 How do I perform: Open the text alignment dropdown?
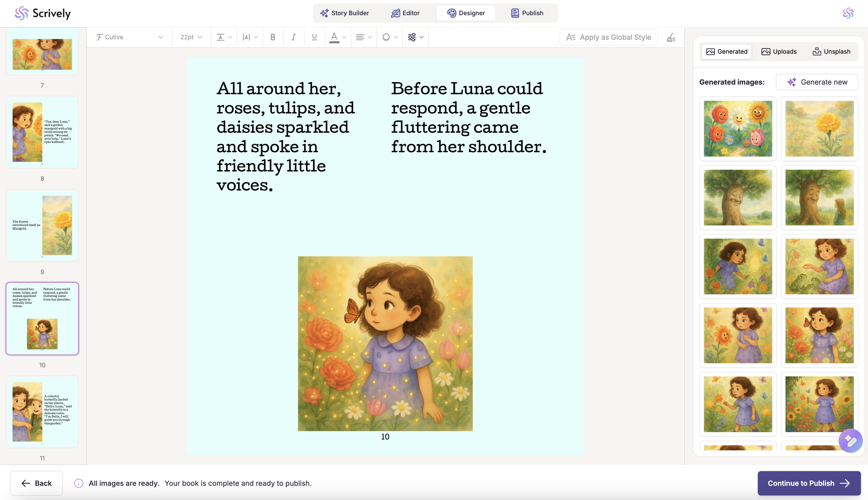click(x=363, y=37)
